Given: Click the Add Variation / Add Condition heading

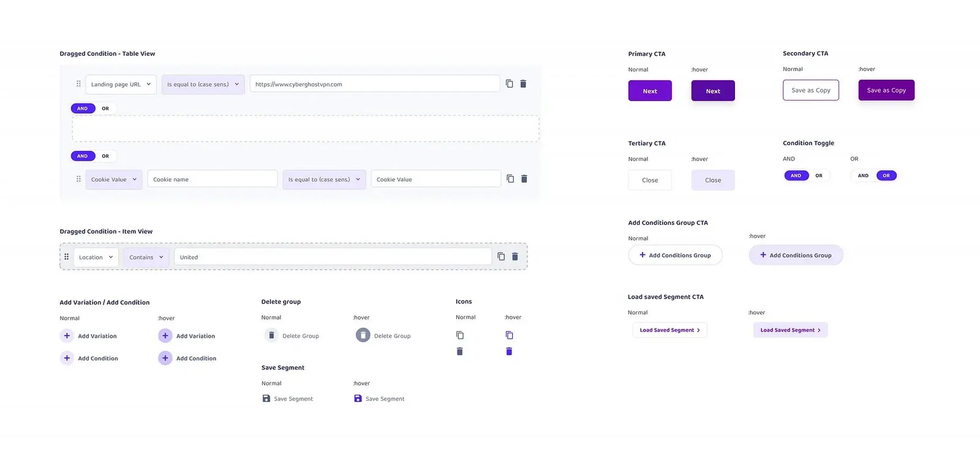Looking at the screenshot, I should point(105,302).
